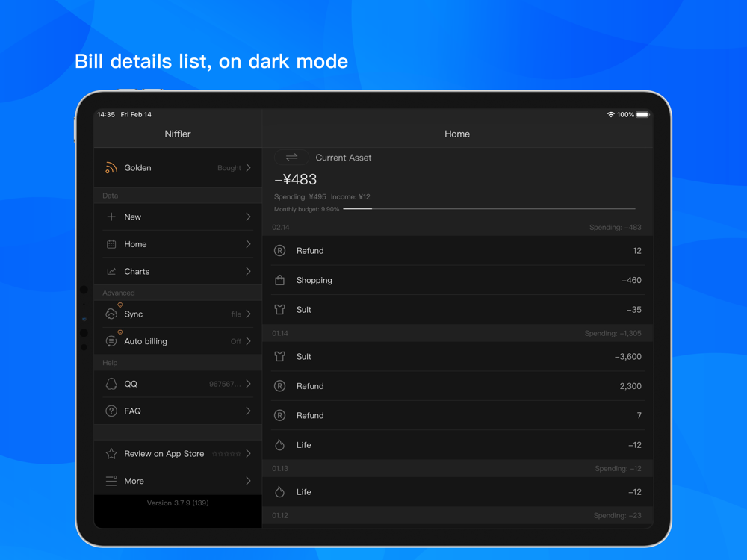Click the flame icon on 01.14 Life
Viewport: 747px width, 560px height.
pyautogui.click(x=279, y=445)
